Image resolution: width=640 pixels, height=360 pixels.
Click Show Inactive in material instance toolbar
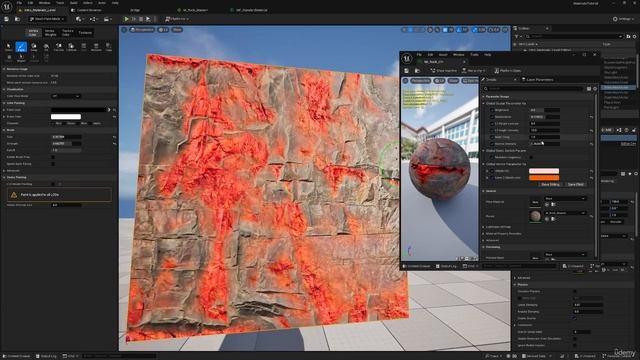443,71
